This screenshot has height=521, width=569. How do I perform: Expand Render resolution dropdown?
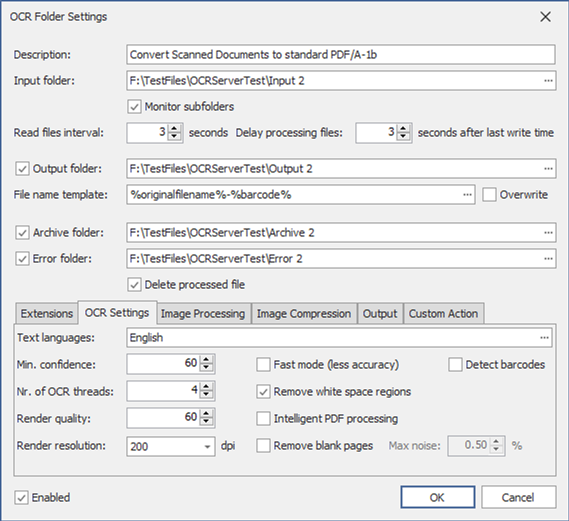(207, 446)
